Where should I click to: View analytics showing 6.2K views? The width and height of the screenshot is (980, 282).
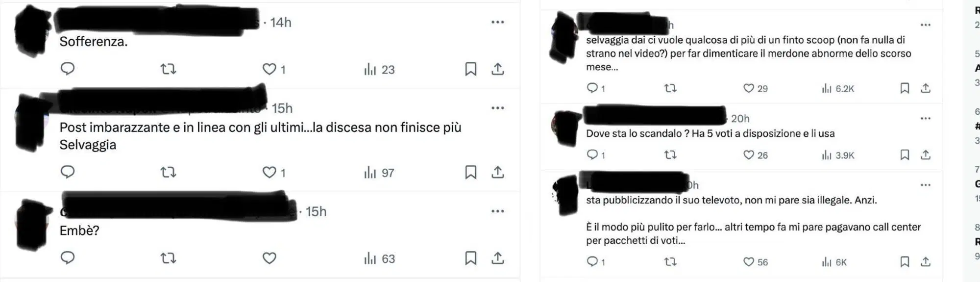coord(838,88)
